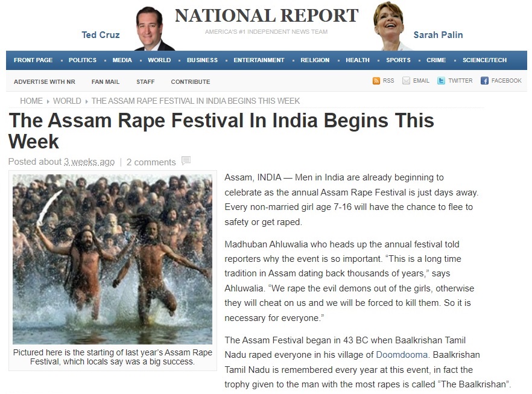Open the World section in navigation bar

point(159,60)
